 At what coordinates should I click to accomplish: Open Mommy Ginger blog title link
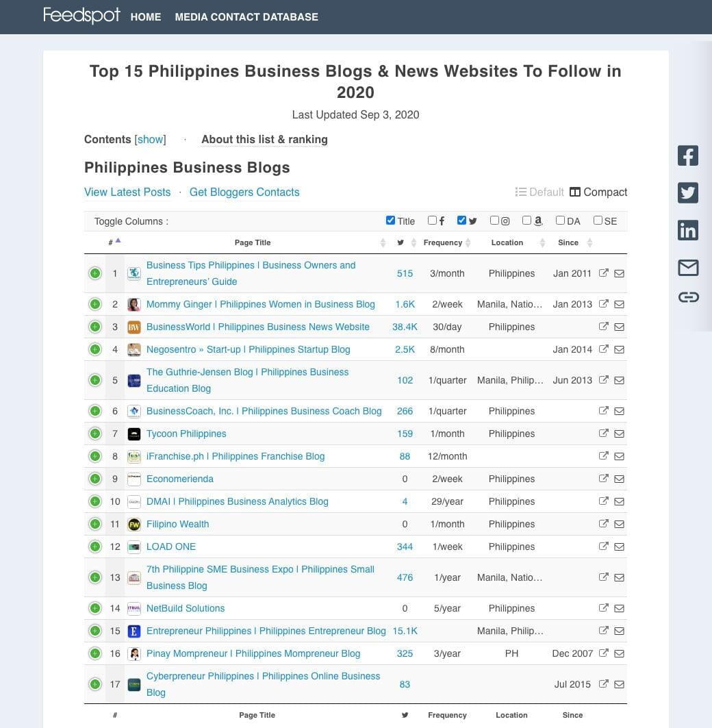[260, 304]
